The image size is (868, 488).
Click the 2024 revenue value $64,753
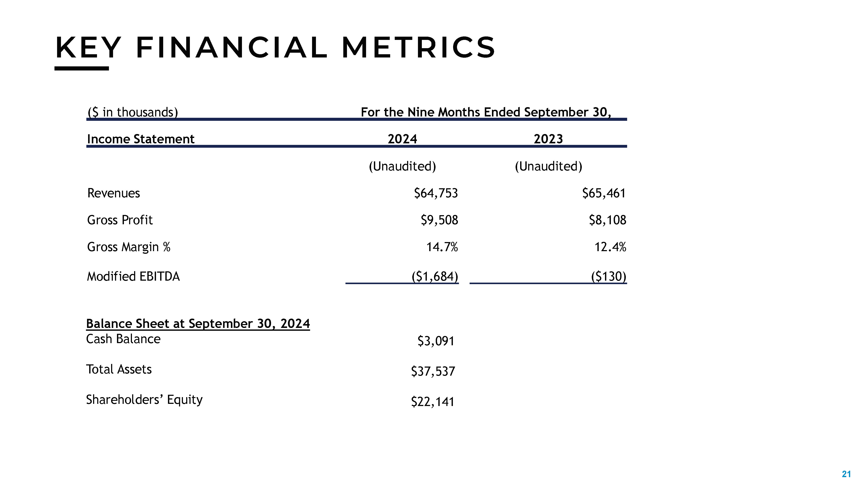click(436, 193)
